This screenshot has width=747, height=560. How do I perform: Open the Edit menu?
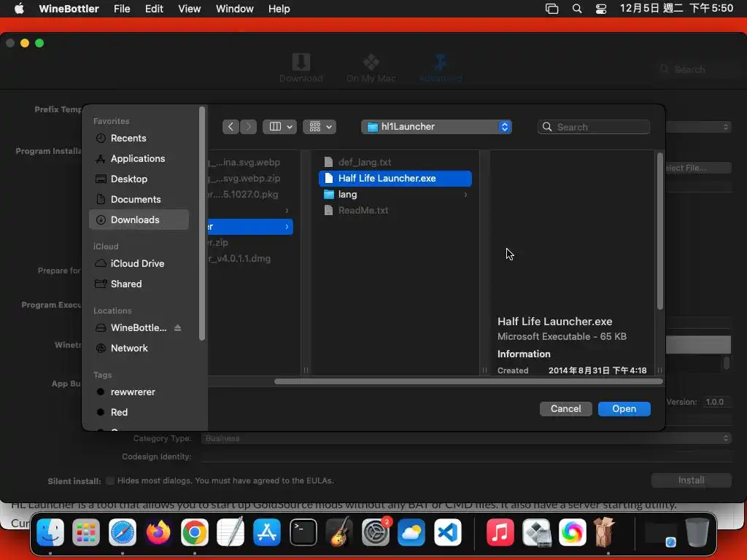(154, 9)
